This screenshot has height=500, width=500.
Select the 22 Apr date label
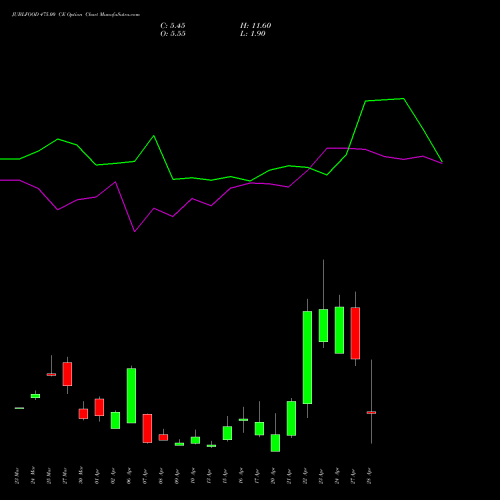point(305,476)
